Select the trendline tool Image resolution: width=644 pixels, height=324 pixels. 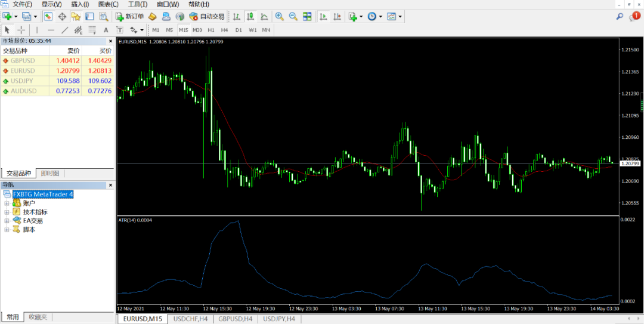click(65, 30)
